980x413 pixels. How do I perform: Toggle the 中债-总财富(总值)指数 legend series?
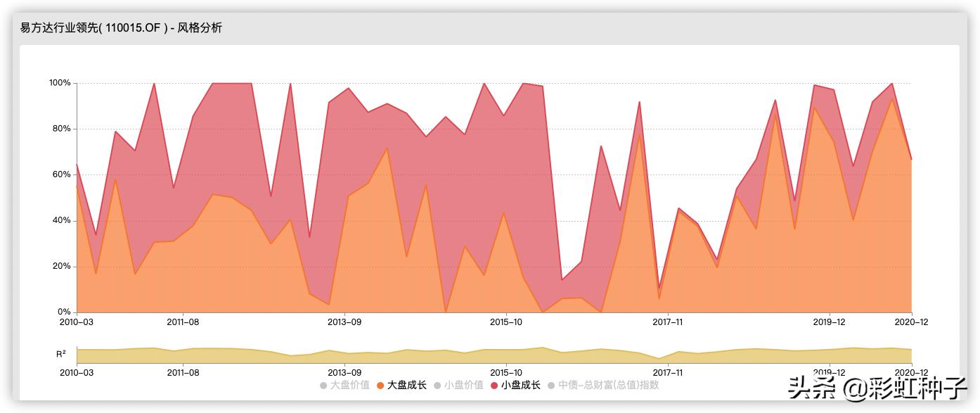[603, 385]
